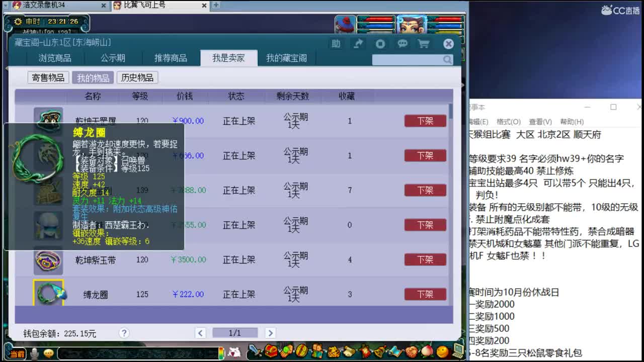Open the shopping cart icon
The height and width of the screenshot is (362, 644).
pyautogui.click(x=424, y=44)
